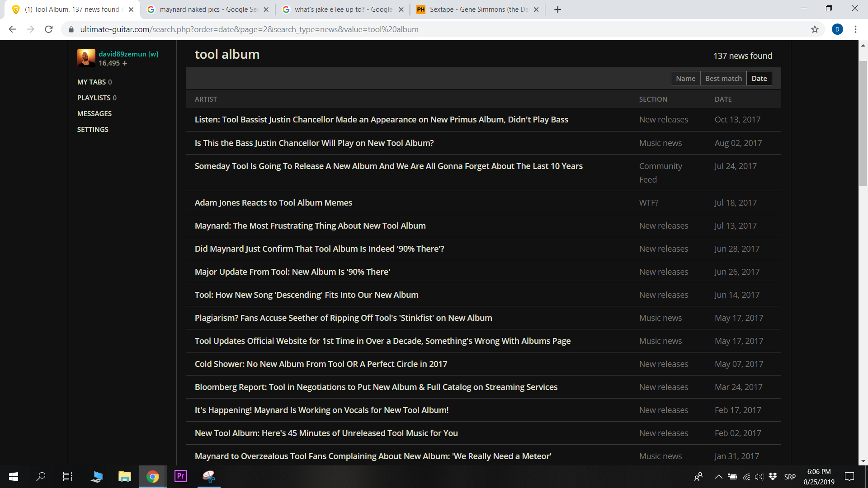Open the 'Cold Shower' Tool article
Viewport: 868px width, 488px height.
pyautogui.click(x=321, y=364)
